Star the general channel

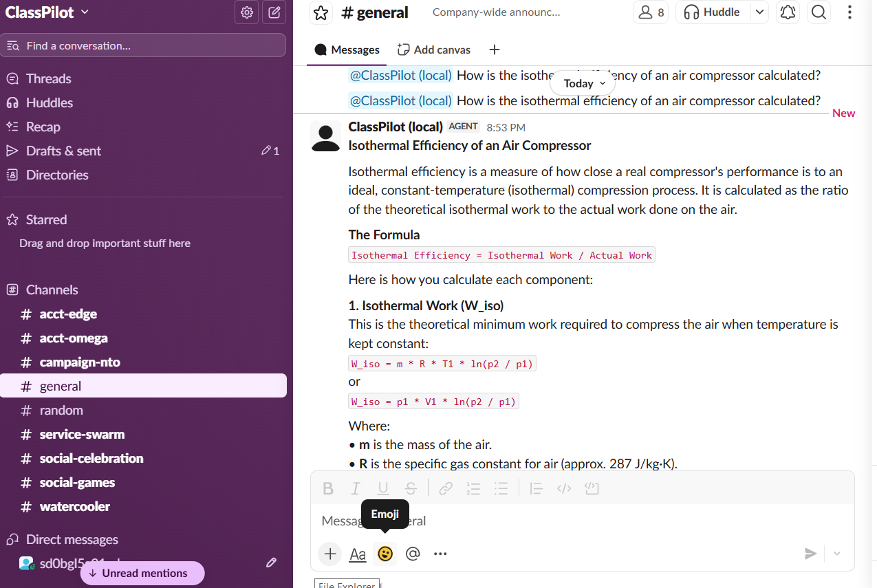tap(321, 12)
